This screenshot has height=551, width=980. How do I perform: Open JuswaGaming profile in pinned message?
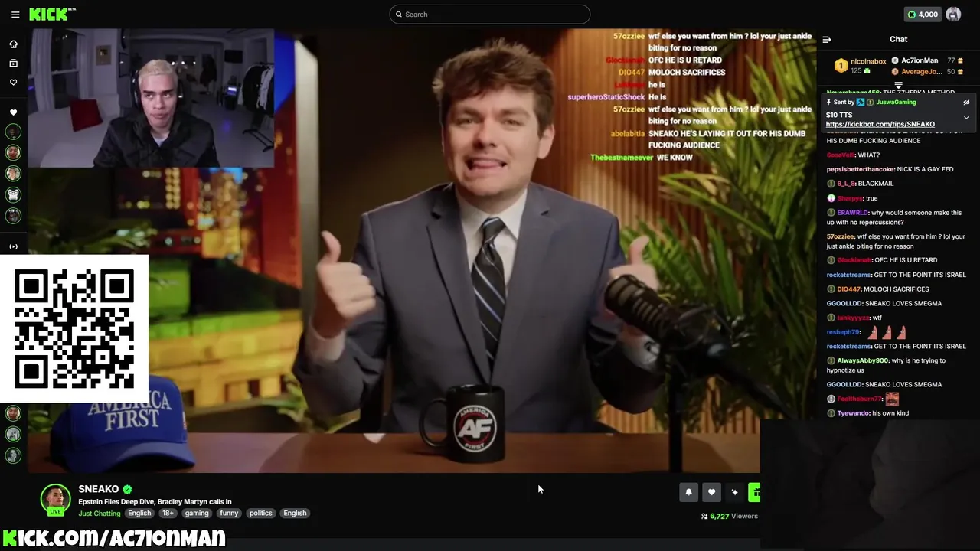pyautogui.click(x=896, y=103)
